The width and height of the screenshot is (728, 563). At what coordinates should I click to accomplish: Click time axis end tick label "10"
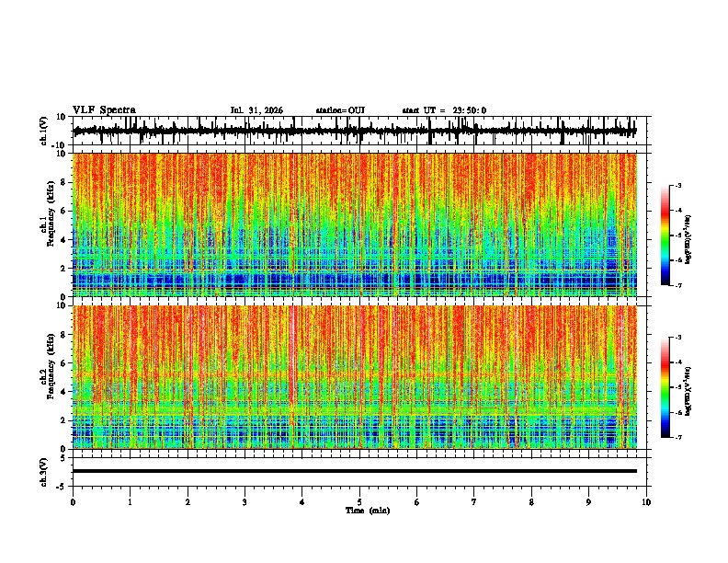coord(646,502)
